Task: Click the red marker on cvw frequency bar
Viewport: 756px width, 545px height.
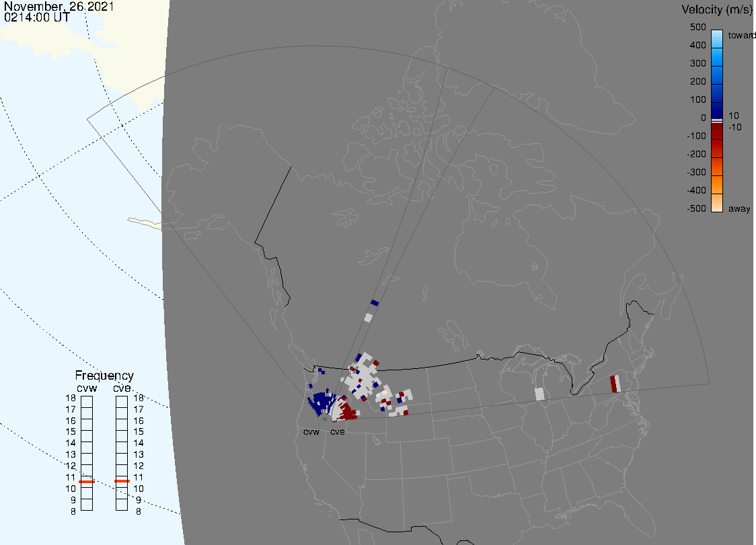Action: [87, 481]
